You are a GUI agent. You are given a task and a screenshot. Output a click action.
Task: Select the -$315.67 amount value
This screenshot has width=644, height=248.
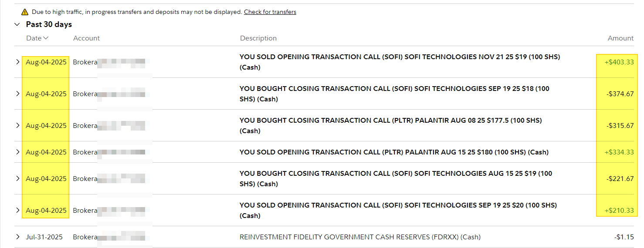(x=620, y=126)
